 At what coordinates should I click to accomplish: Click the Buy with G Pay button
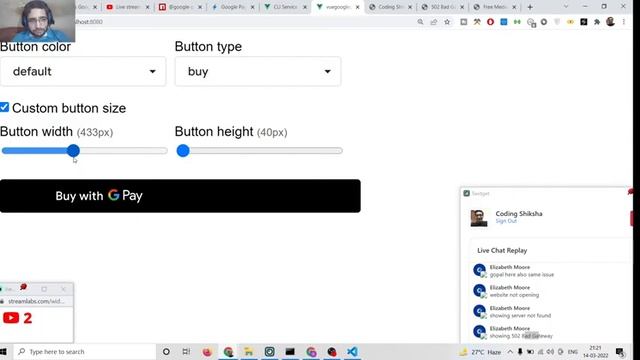180,196
